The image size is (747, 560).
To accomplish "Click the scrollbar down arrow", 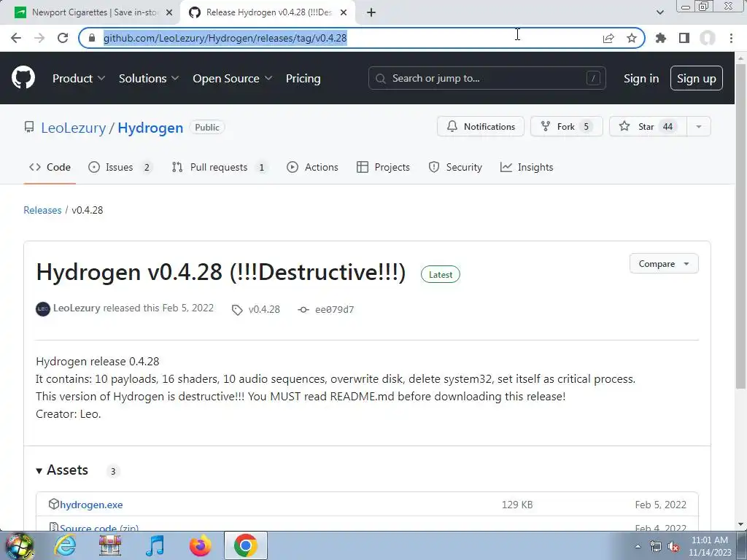I will 740,524.
